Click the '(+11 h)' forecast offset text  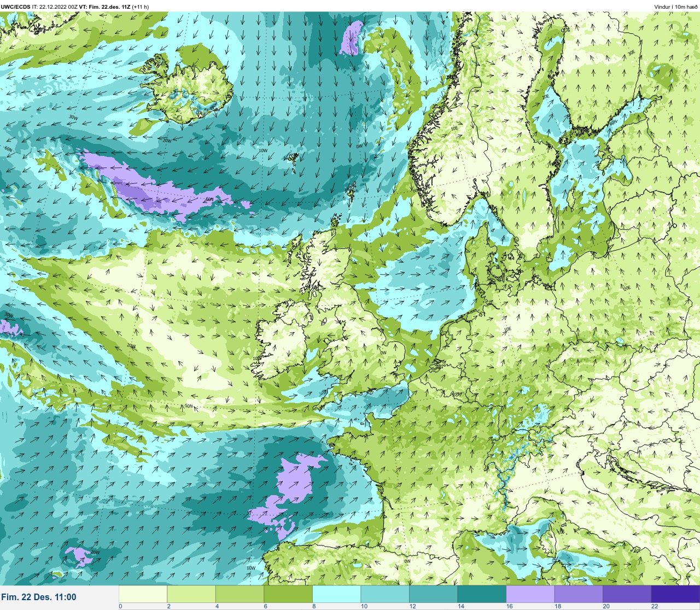coord(140,7)
